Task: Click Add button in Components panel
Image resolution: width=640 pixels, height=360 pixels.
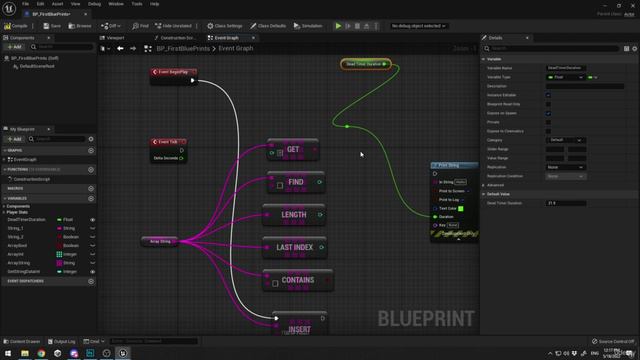Action: pyautogui.click(x=14, y=47)
